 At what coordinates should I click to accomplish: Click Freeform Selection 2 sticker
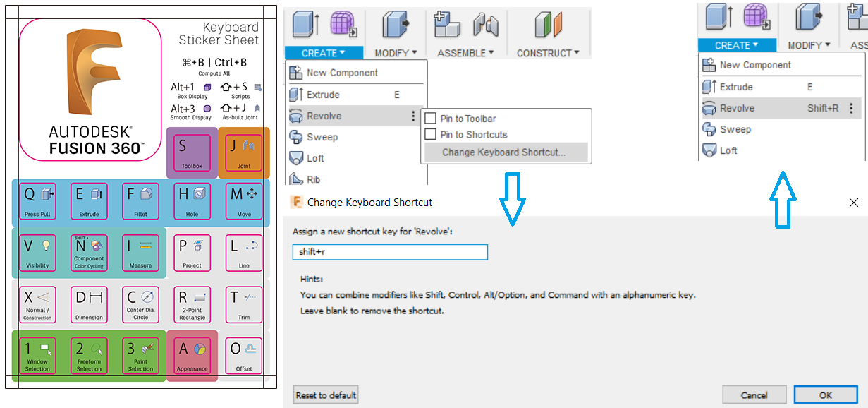point(89,356)
